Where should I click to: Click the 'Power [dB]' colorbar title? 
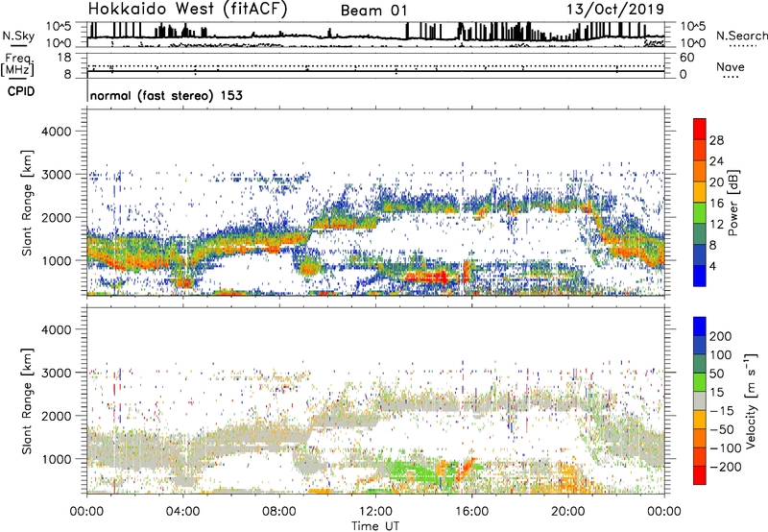[x=733, y=203]
